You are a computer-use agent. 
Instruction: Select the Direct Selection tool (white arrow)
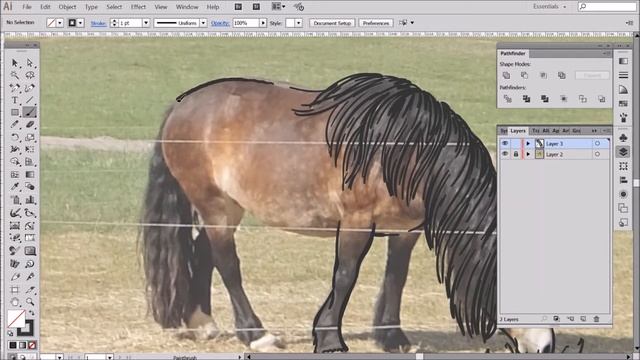pos(30,63)
